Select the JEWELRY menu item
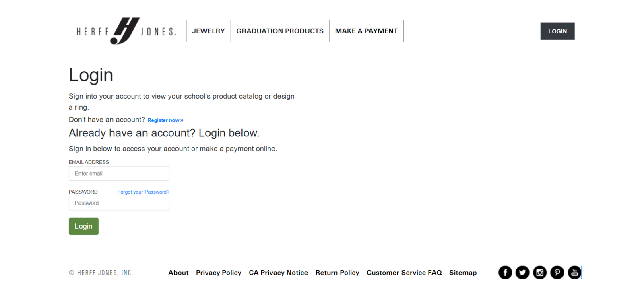 [x=208, y=31]
